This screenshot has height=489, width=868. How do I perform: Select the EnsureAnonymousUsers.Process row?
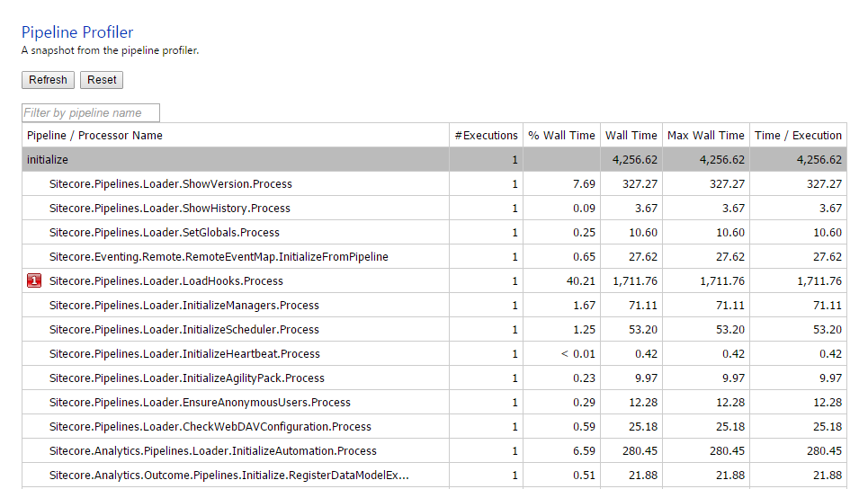pyautogui.click(x=434, y=403)
